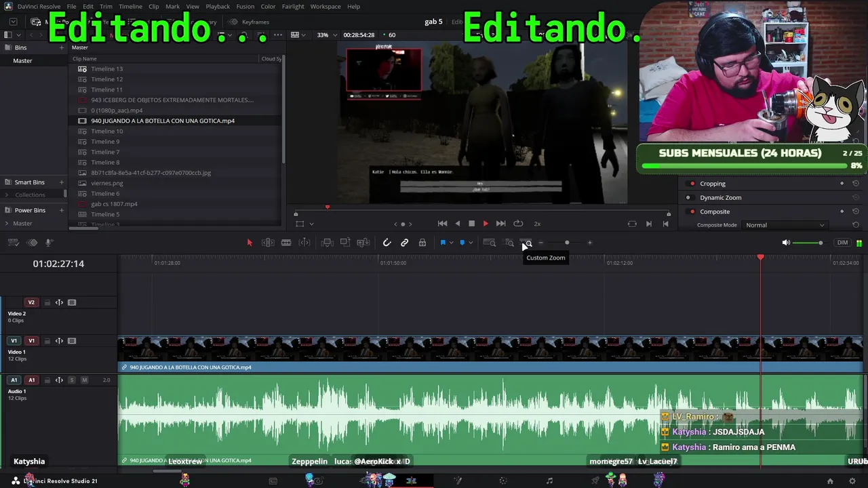
Task: Toggle the Cropping enable dot
Action: click(x=692, y=184)
